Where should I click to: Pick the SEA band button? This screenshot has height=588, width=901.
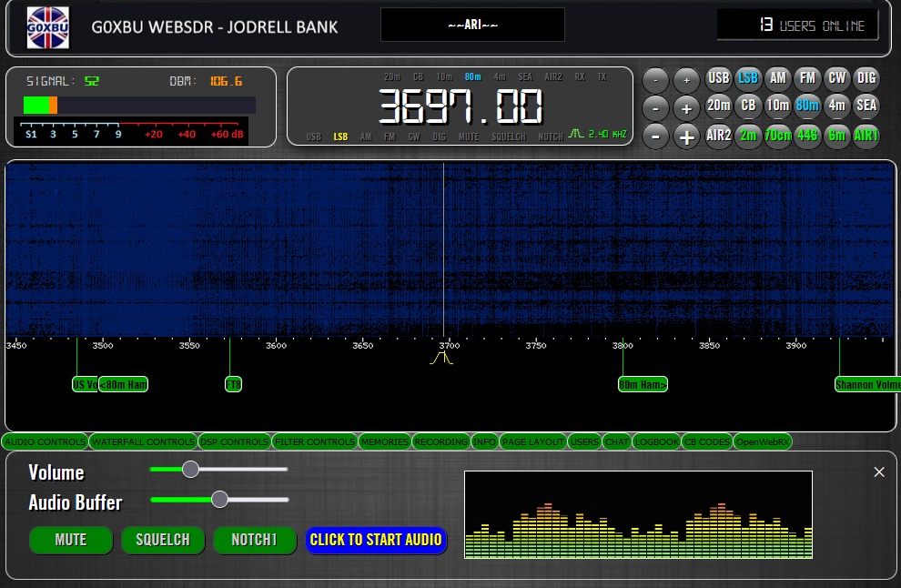coord(866,106)
